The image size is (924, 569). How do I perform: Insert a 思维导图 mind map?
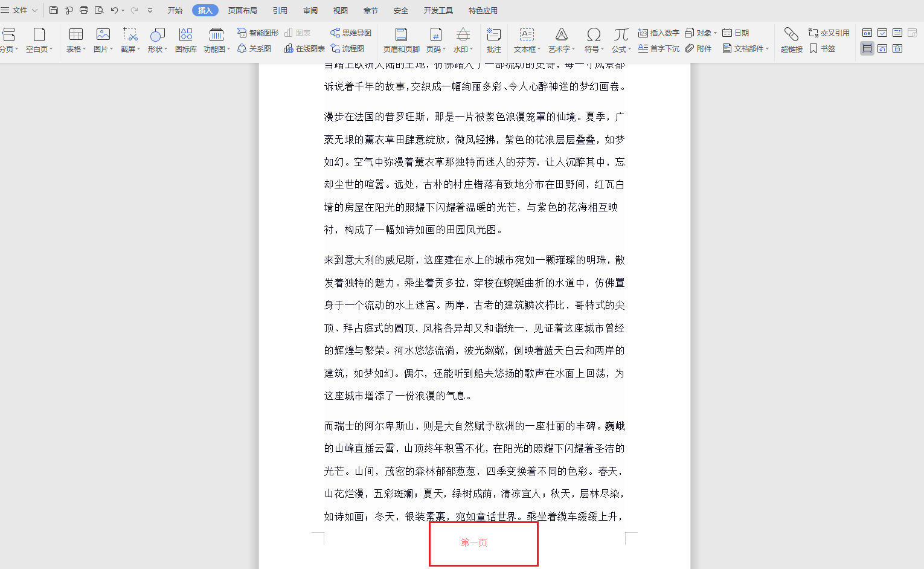pos(350,33)
